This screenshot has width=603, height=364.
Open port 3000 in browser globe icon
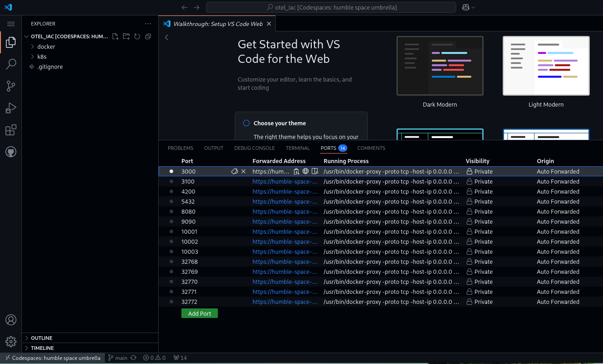point(306,171)
